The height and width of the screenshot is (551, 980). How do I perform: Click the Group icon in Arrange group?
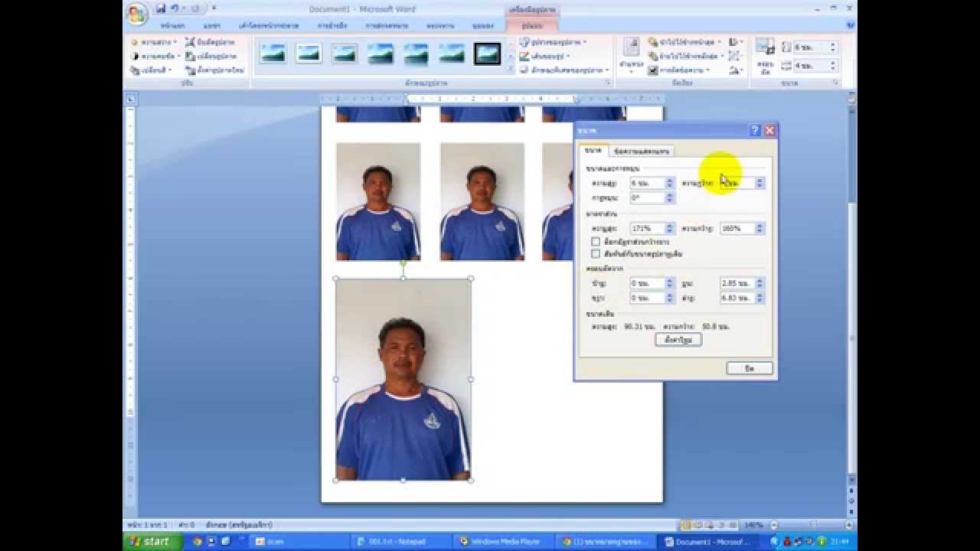(735, 56)
